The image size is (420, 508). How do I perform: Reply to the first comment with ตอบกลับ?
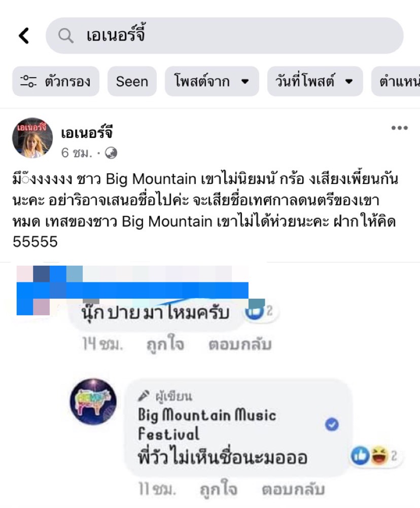240,344
